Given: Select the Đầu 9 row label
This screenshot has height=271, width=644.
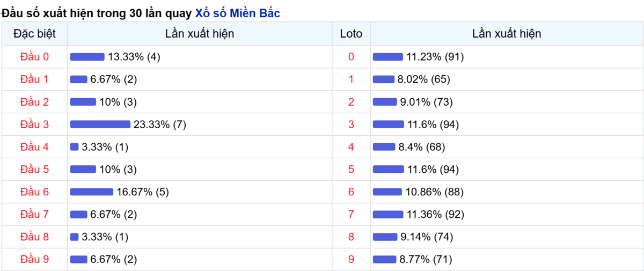Looking at the screenshot, I should 34,260.
